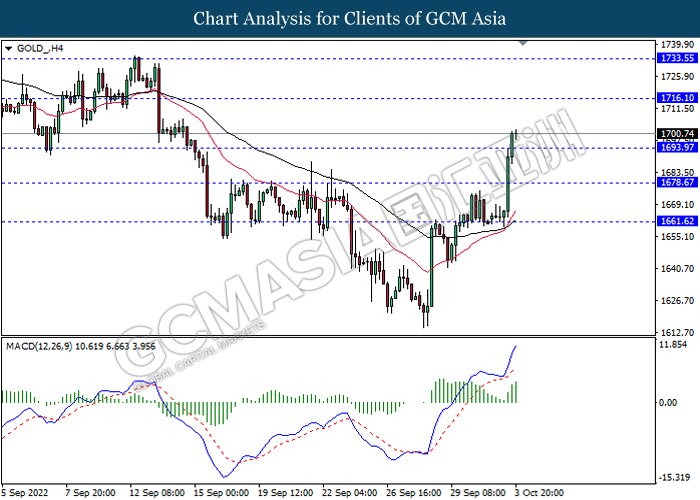This screenshot has width=700, height=500.
Task: Click the MACD scale value 11.854
Action: (x=673, y=345)
